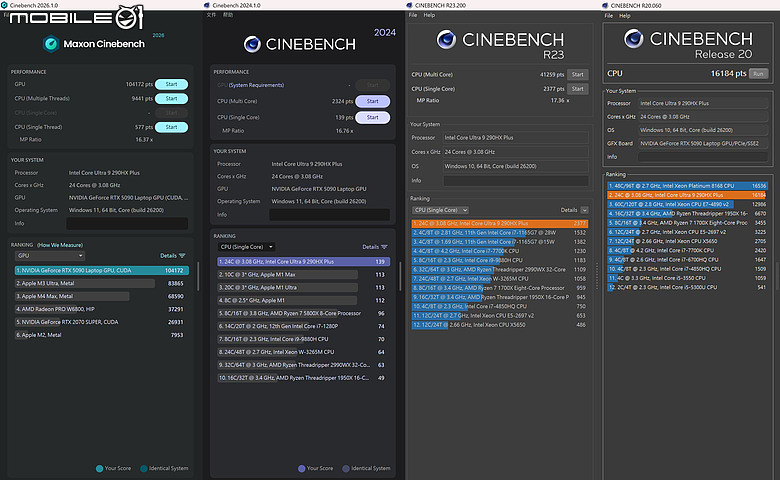Select Intel Core Ultra 9 290HX Plus row in R20
Image resolution: width=780 pixels, height=480 pixels.
pyautogui.click(x=687, y=195)
